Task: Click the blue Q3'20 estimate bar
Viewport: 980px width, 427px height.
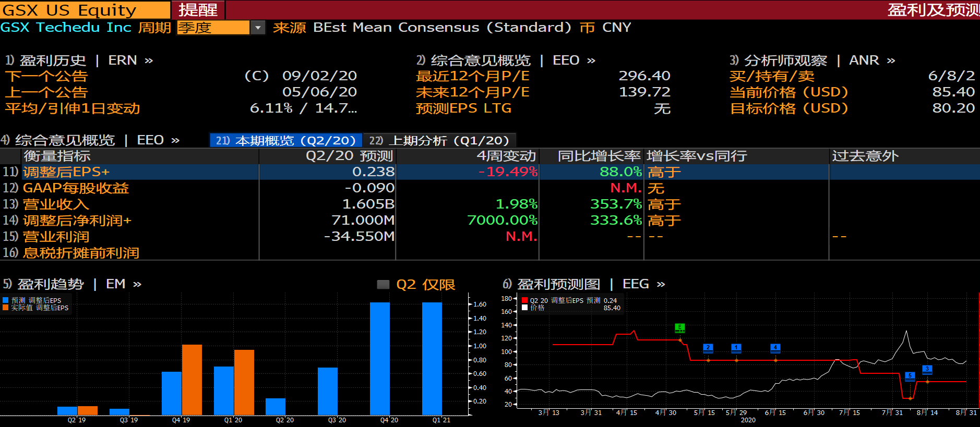Action: tap(328, 391)
